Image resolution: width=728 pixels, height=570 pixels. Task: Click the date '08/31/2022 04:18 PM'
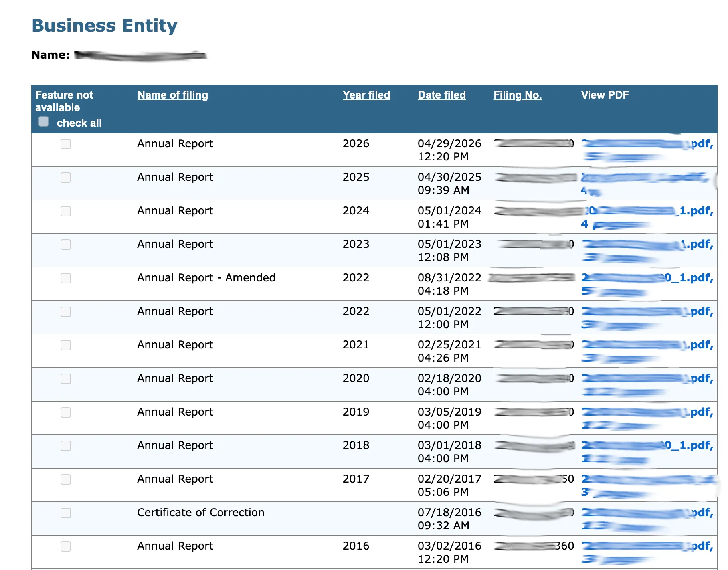point(449,284)
